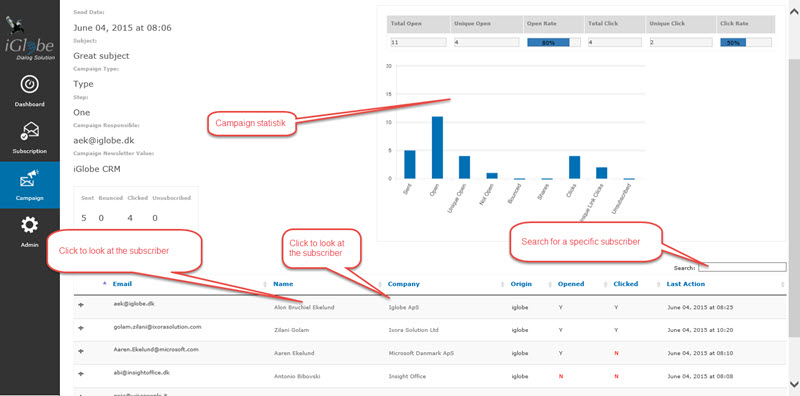Click the Total Open value field

[x=418, y=43]
